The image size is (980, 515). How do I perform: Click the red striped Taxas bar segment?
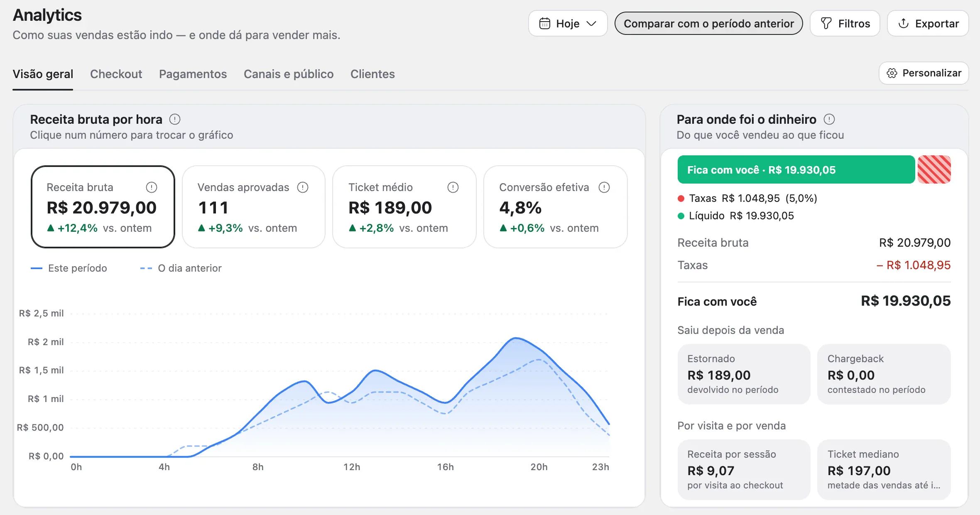(x=934, y=169)
